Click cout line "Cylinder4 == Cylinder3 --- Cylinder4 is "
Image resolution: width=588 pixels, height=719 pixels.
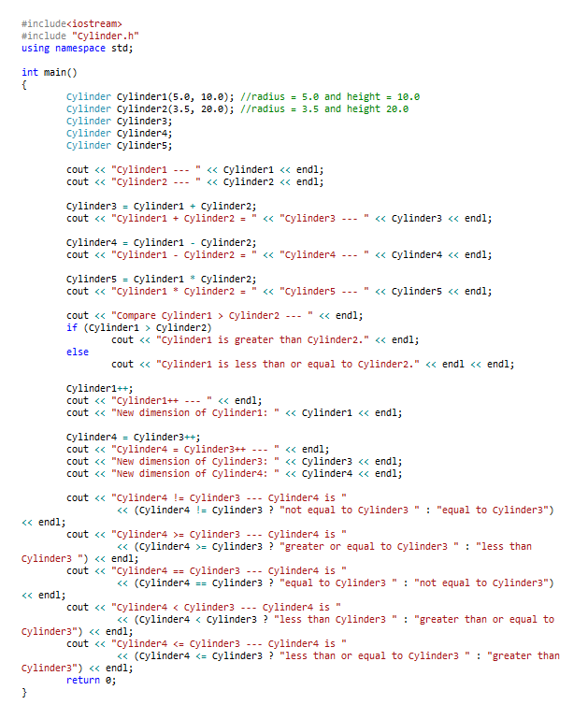coord(207,571)
